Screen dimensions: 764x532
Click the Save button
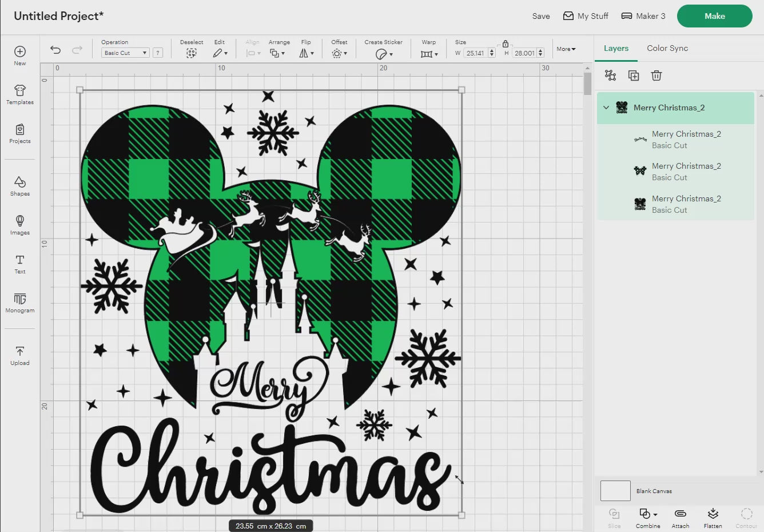click(541, 16)
